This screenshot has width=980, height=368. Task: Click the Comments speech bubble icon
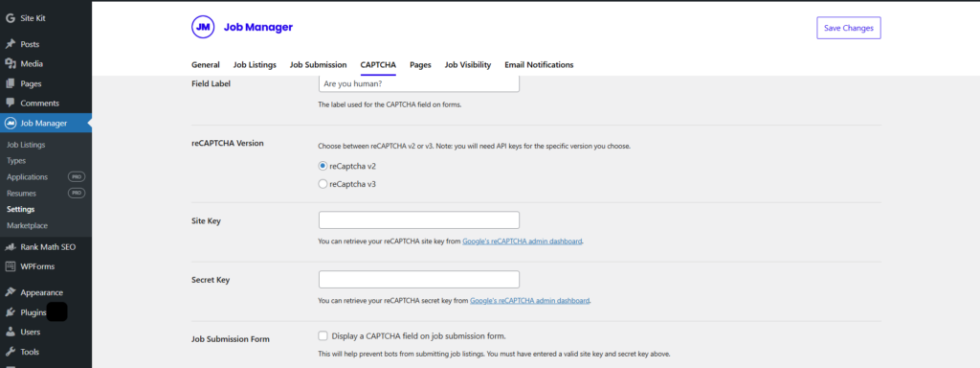tap(10, 103)
